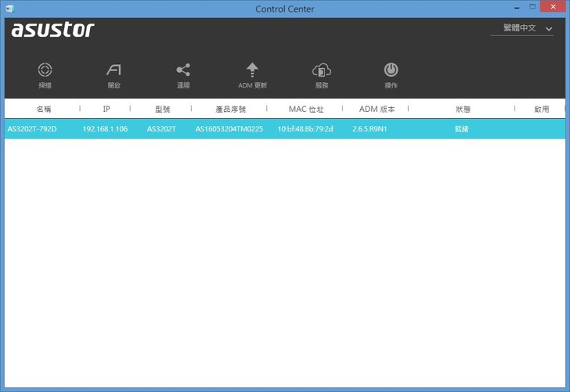Click the Operations (操作) power icon
This screenshot has height=392, width=570.
tap(391, 70)
